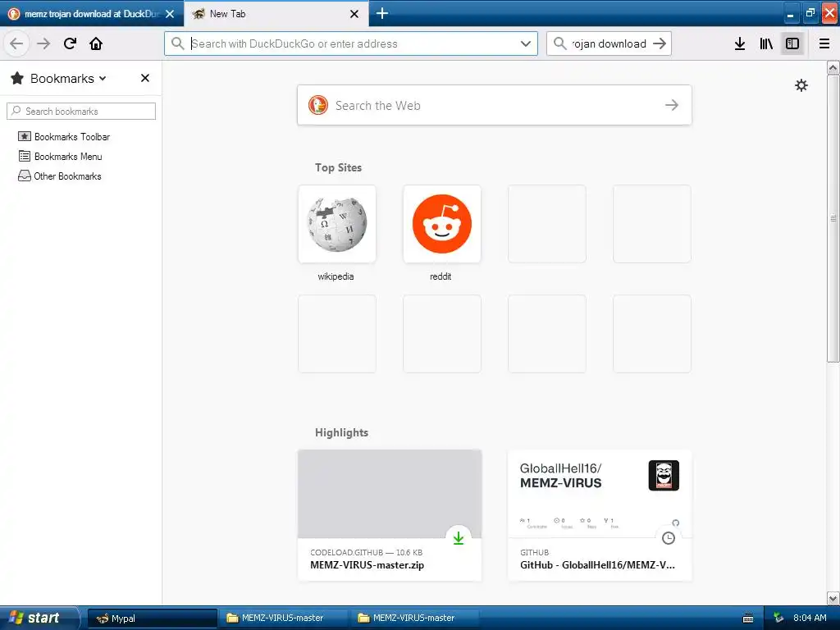Go forward with the forward arrow button

point(43,43)
